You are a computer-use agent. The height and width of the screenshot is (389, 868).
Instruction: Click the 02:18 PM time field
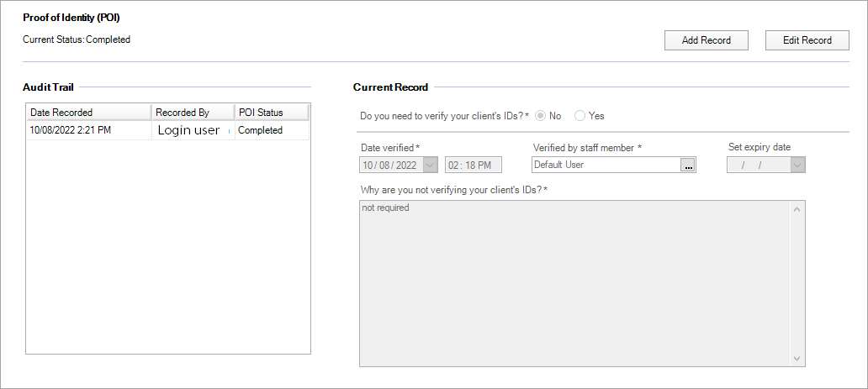click(x=473, y=166)
